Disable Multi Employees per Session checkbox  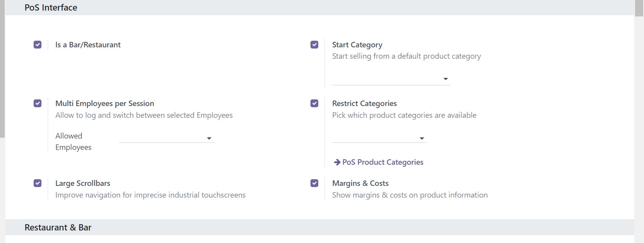[38, 103]
